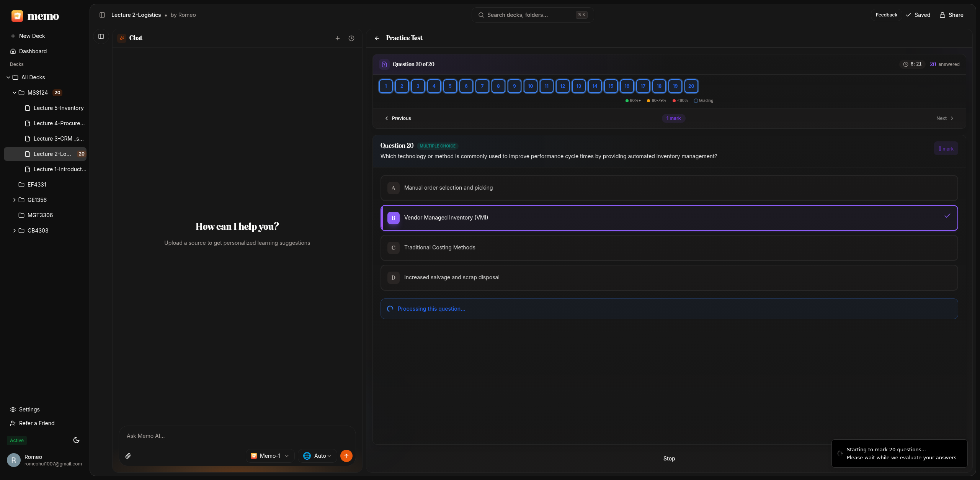The image size is (980, 480).
Task: Open the Memo-1 model dropdown
Action: (x=270, y=456)
